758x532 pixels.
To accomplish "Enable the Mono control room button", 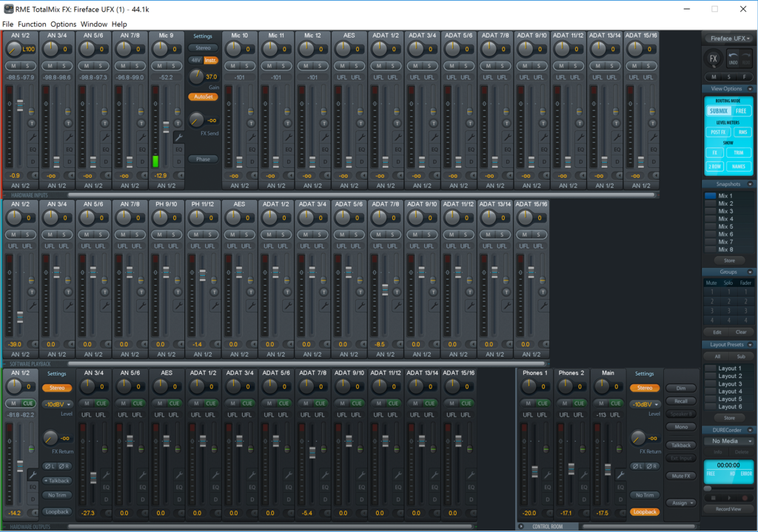I will [x=681, y=427].
